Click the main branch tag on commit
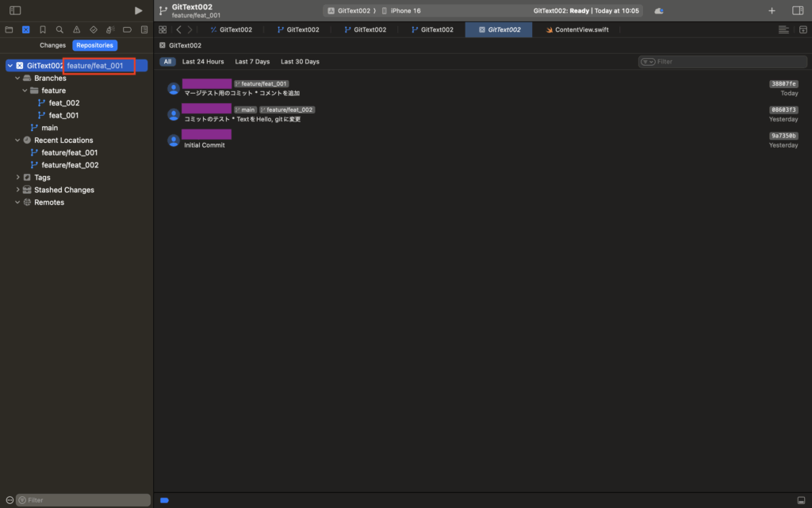This screenshot has height=508, width=812. tap(245, 110)
